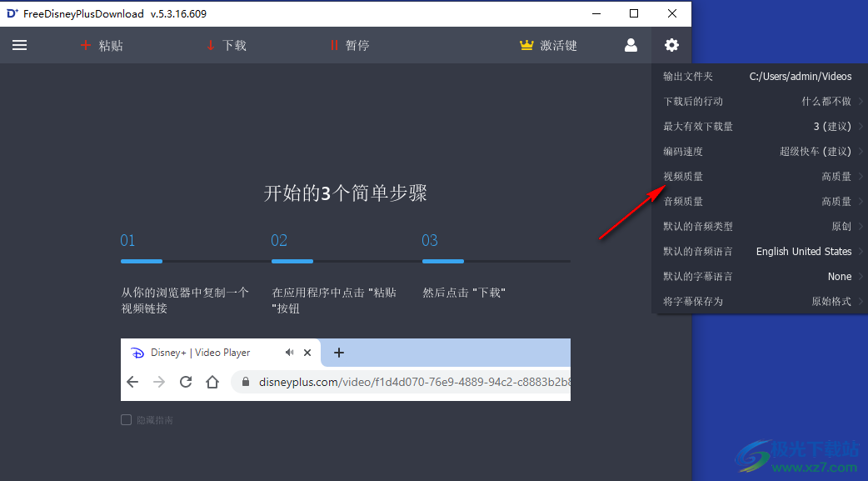Image resolution: width=868 pixels, height=481 pixels.
Task: Click the 粘贴 paste button label
Action: coord(111,46)
